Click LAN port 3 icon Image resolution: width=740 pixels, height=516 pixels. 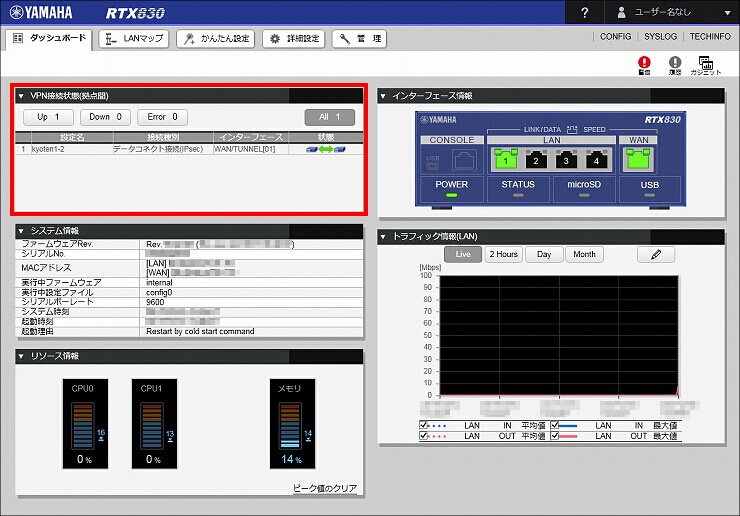coord(566,160)
